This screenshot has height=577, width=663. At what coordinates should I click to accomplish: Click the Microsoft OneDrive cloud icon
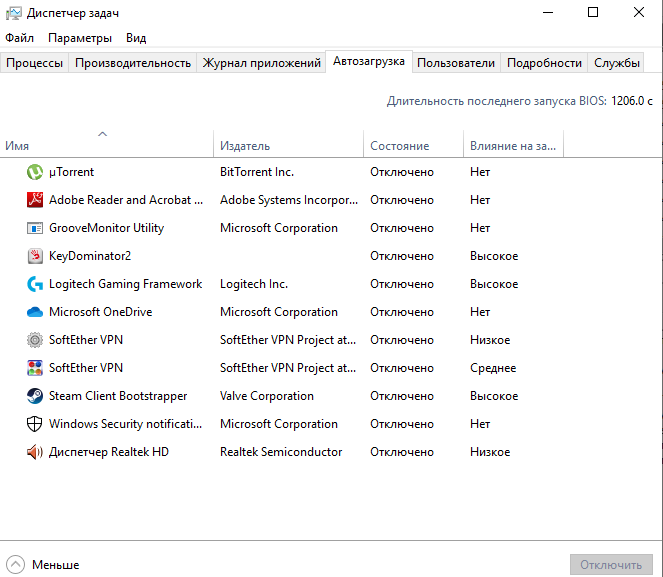35,312
